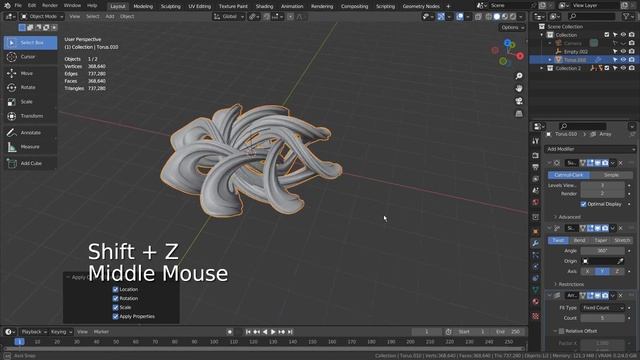Click the current frame number field
The image size is (640, 360).
pos(427,332)
